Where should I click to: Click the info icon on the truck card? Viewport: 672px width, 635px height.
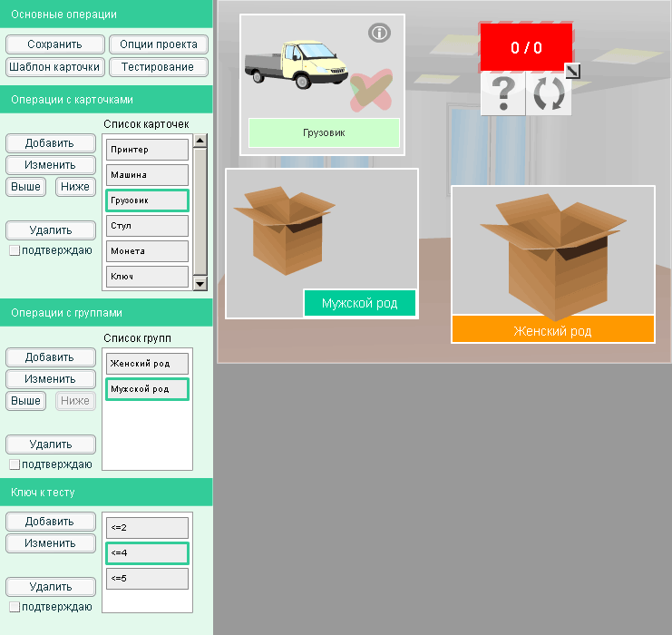tap(379, 33)
